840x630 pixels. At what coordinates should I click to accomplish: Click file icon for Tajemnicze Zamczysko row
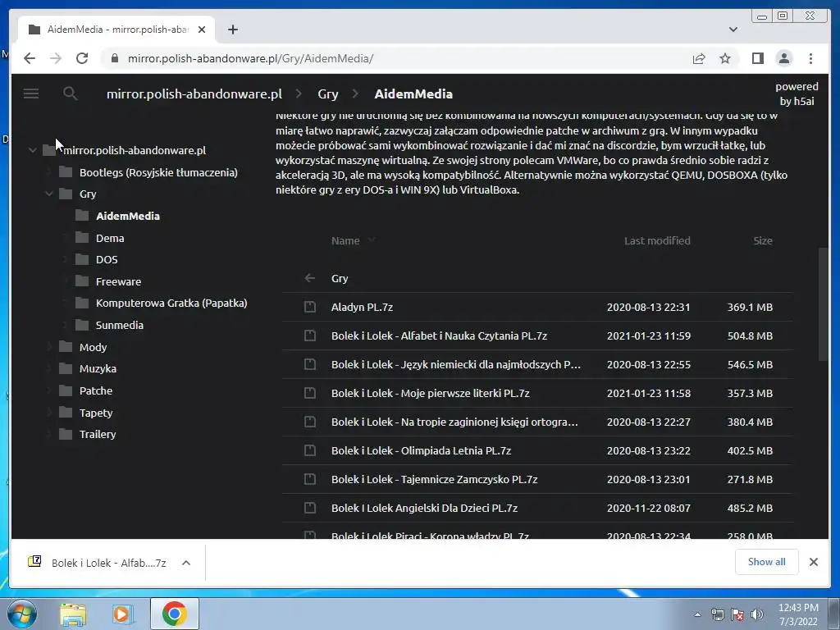click(x=309, y=479)
